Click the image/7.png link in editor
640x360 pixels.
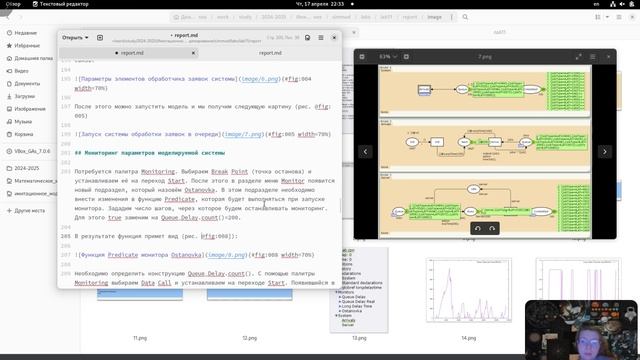click(x=243, y=134)
